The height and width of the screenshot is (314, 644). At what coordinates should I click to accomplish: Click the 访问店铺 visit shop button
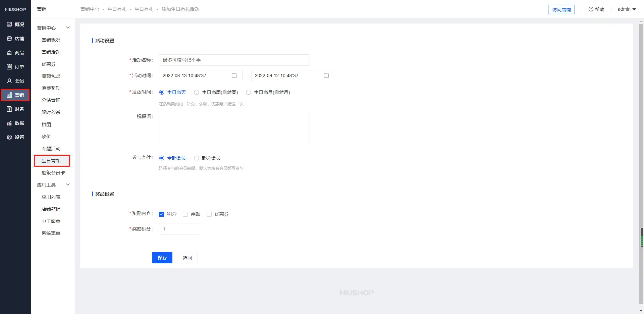pos(561,9)
